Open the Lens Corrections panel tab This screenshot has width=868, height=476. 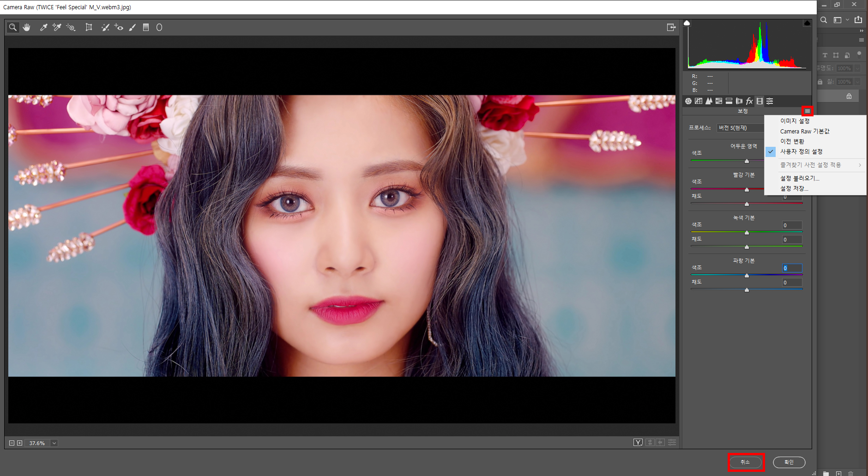point(739,101)
